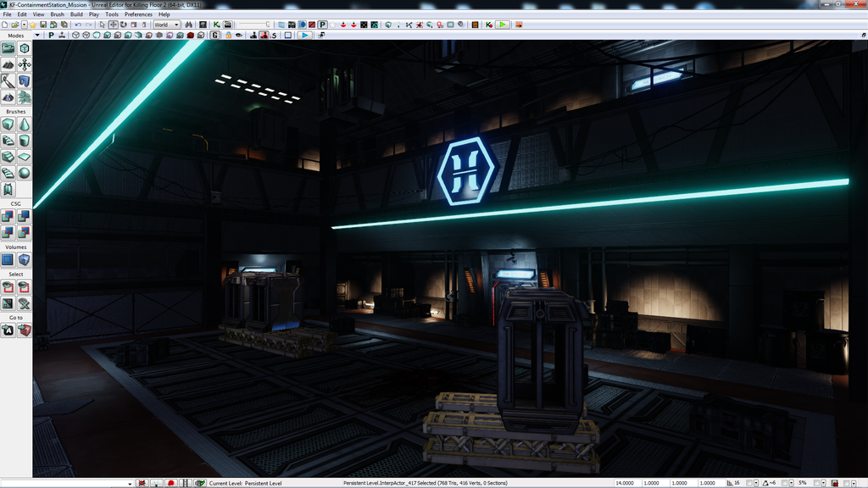Create a Cube builder brush
The height and width of the screenshot is (488, 868).
pos(8,125)
